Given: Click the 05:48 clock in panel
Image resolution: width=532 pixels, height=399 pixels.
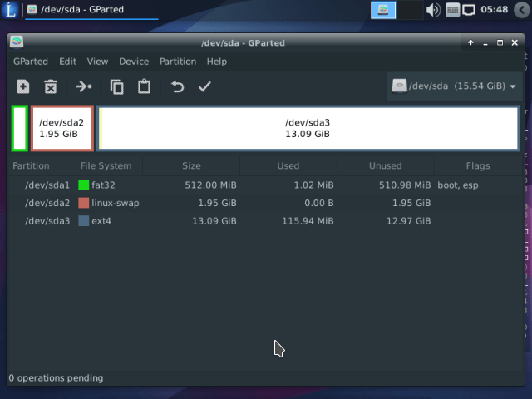Looking at the screenshot, I should coord(494,9).
